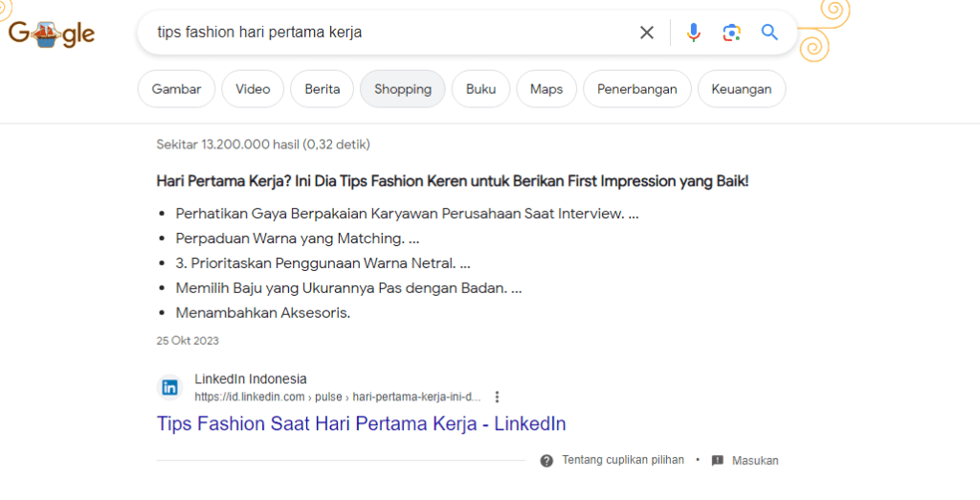Click the 'Sekitar 13.200.000 hasil' stats text
Viewport: 980px width, 500px height.
[x=263, y=145]
